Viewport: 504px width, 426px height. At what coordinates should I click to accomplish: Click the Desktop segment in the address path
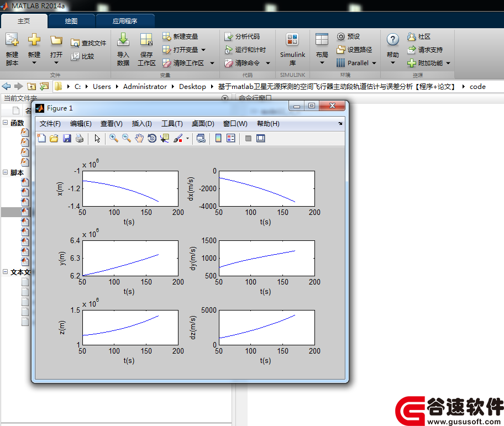(x=192, y=86)
